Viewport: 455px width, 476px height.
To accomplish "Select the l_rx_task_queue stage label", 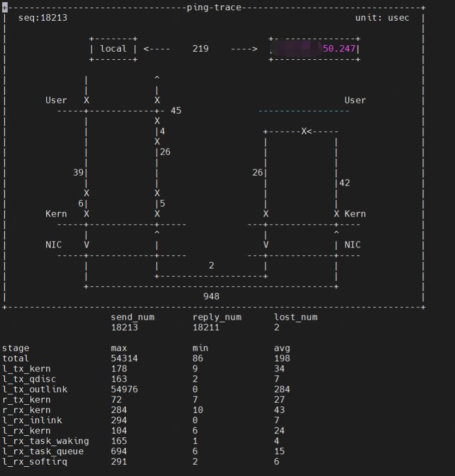I will (x=43, y=452).
